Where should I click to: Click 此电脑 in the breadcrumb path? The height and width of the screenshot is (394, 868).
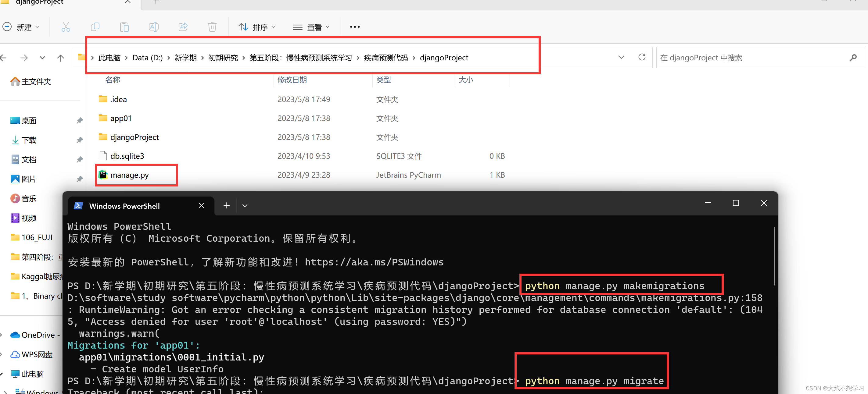tap(109, 58)
